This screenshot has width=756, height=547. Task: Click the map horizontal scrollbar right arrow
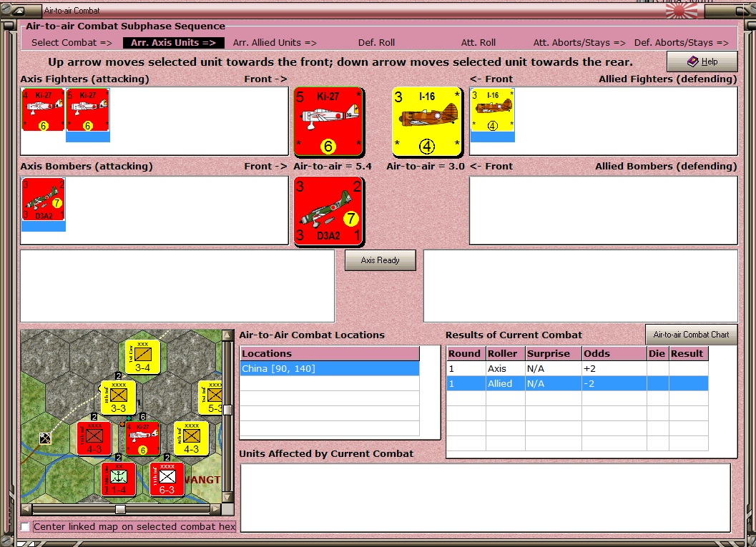pyautogui.click(x=216, y=509)
